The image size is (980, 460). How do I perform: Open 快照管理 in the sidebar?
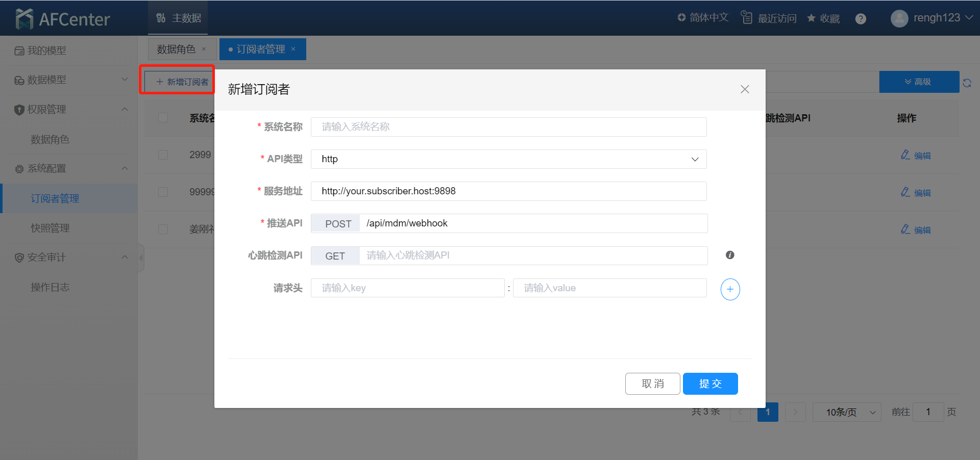(x=50, y=228)
